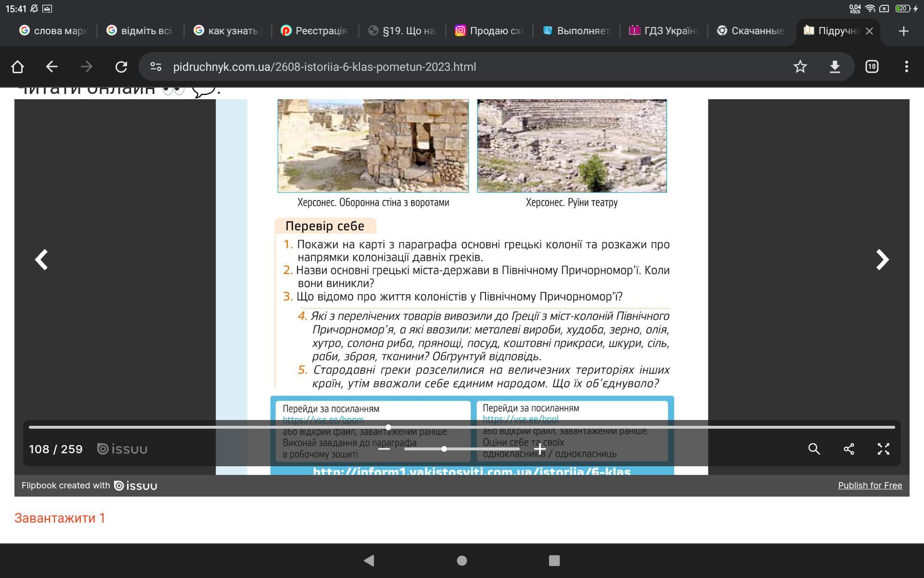Screen dimensions: 924x578
Task: Go back to the previous page
Action: tap(51, 66)
